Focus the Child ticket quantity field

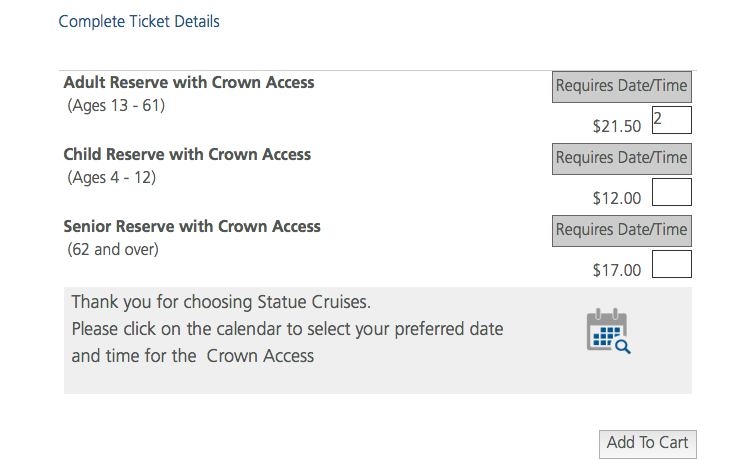click(671, 192)
